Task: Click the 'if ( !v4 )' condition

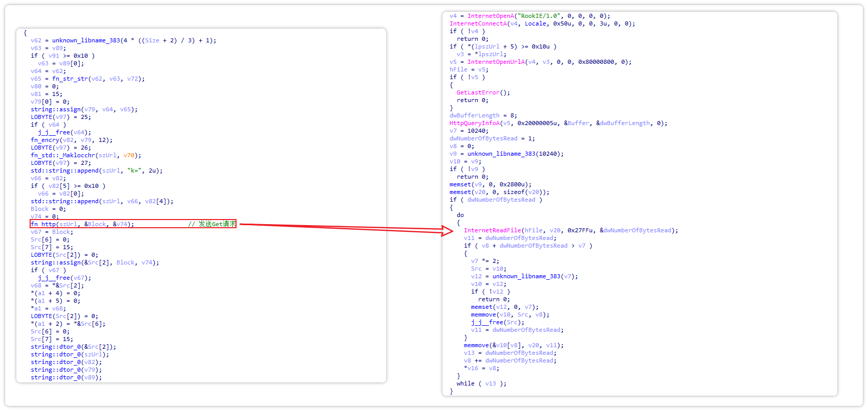Action: pos(467,31)
